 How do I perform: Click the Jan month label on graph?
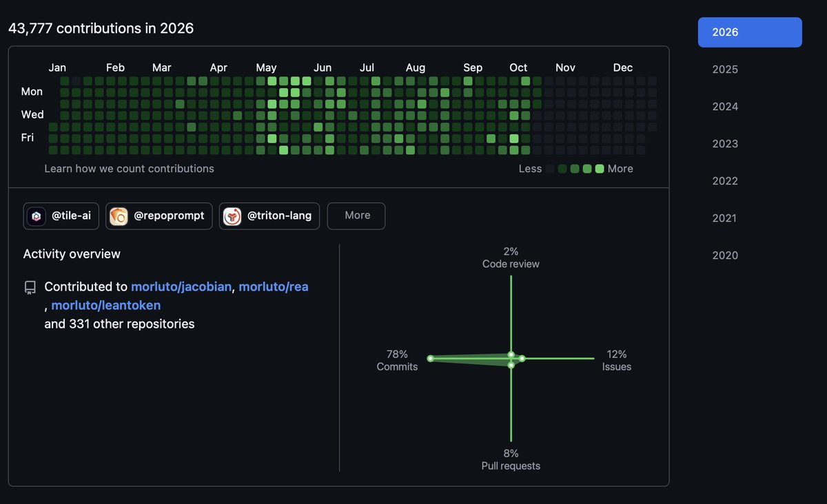coord(57,67)
